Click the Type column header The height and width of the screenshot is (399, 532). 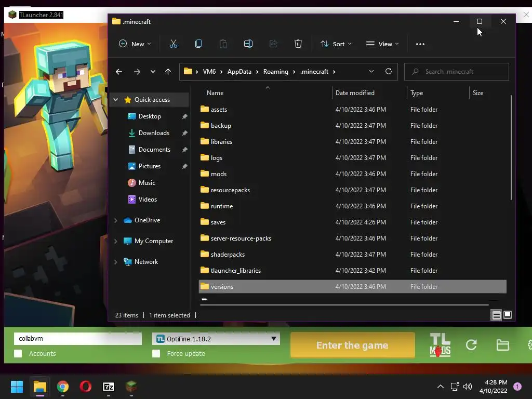point(417,93)
